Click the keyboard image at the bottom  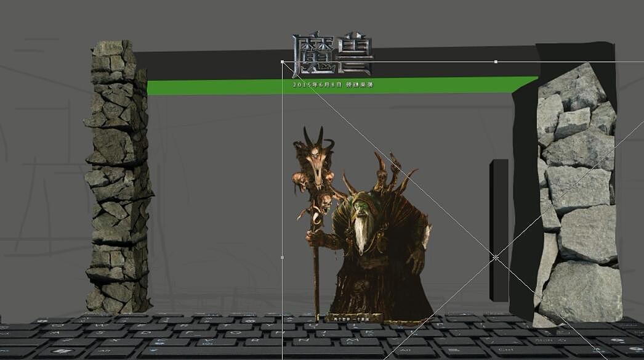(322, 337)
